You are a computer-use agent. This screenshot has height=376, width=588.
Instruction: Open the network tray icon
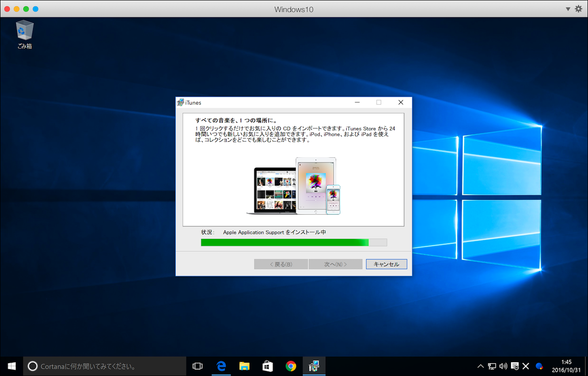[x=492, y=366]
